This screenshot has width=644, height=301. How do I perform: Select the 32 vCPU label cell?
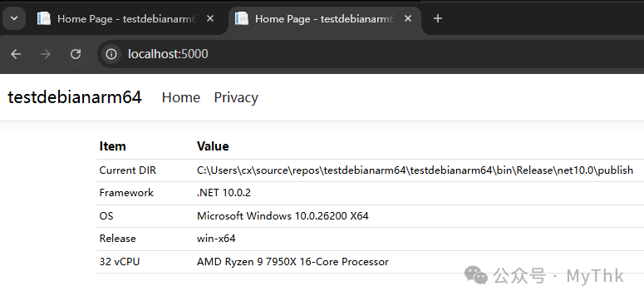coord(120,262)
